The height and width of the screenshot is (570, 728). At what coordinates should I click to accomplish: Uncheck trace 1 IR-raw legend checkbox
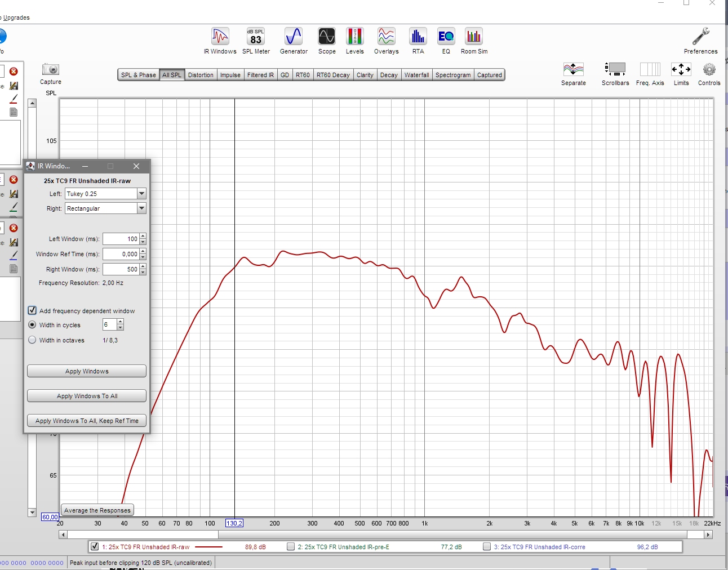pyautogui.click(x=95, y=546)
